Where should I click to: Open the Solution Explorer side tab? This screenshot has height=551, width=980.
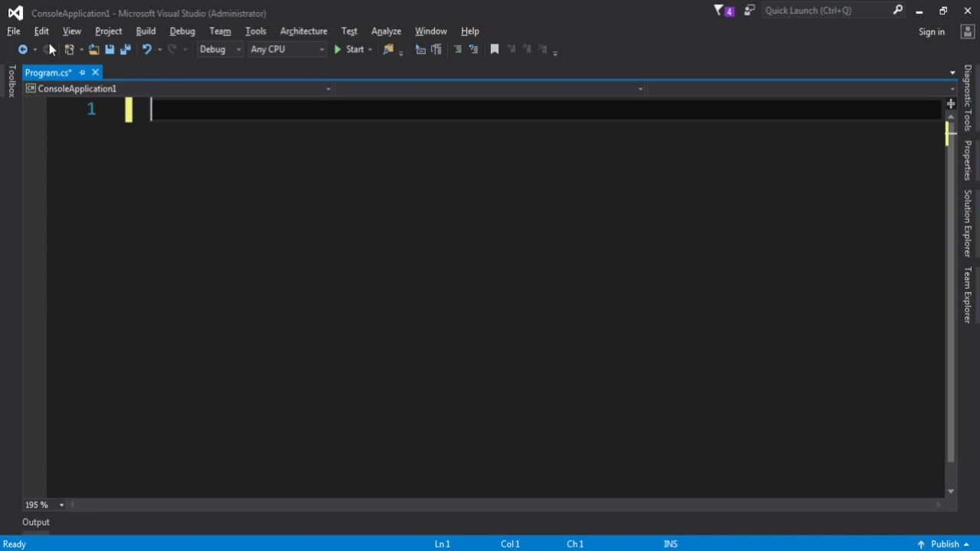click(x=968, y=223)
